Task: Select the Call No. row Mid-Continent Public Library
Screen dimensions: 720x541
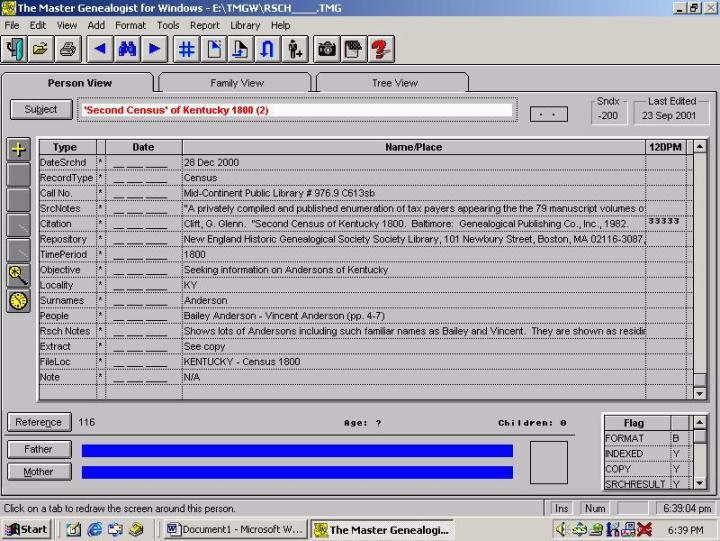Action: click(366, 193)
